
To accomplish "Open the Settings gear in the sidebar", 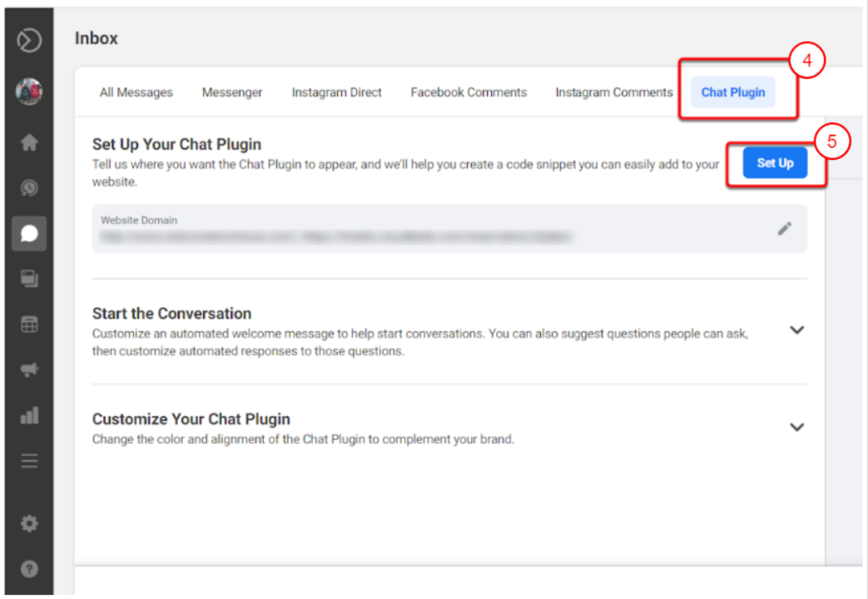I will click(x=29, y=524).
